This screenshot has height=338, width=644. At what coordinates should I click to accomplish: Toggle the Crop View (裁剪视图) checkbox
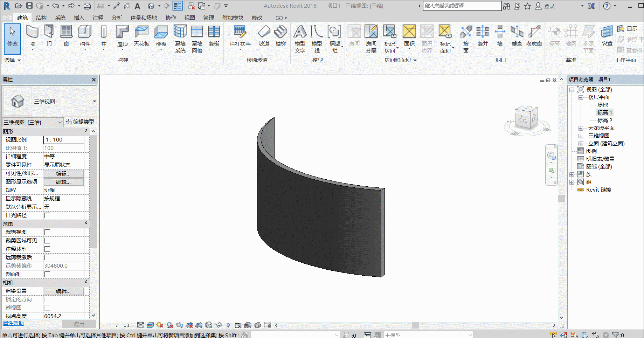pos(47,232)
